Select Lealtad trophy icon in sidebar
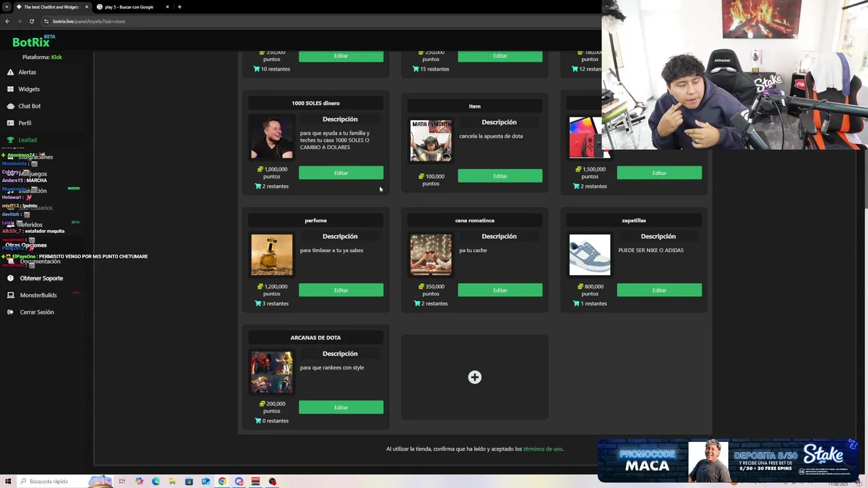 (10, 140)
